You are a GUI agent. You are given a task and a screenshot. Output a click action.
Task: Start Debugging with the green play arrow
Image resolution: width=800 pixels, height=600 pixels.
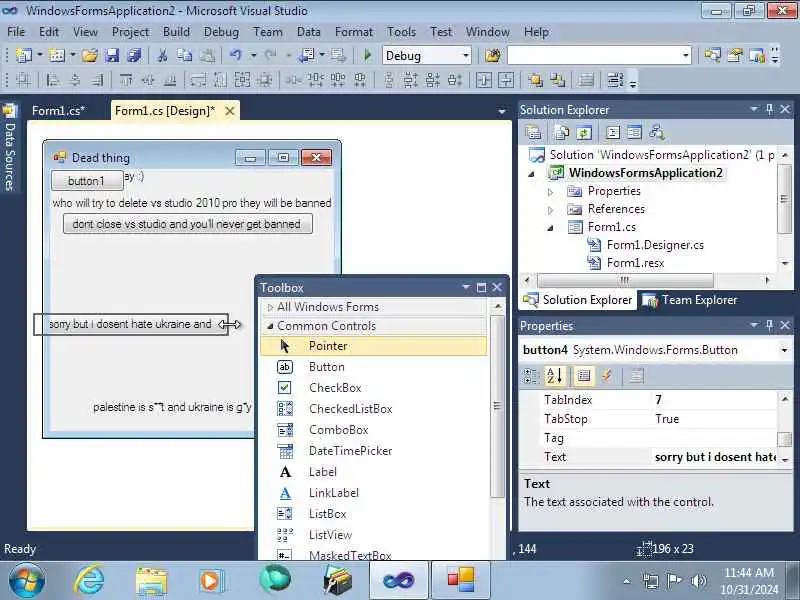point(367,55)
